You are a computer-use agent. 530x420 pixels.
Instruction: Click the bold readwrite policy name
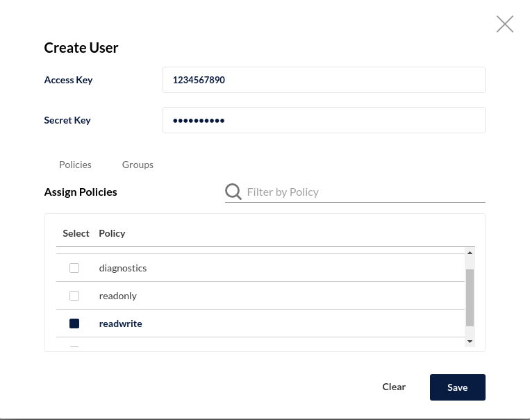click(120, 324)
